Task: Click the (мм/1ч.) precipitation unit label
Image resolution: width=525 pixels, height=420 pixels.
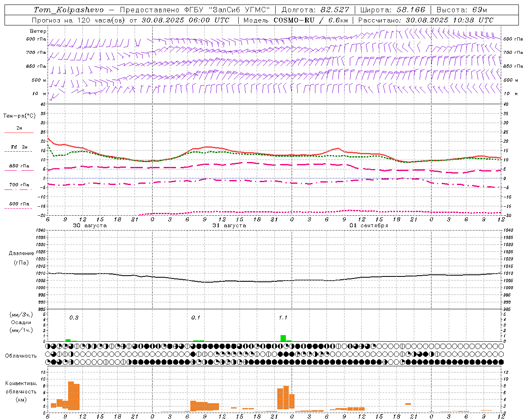Action: [21, 330]
